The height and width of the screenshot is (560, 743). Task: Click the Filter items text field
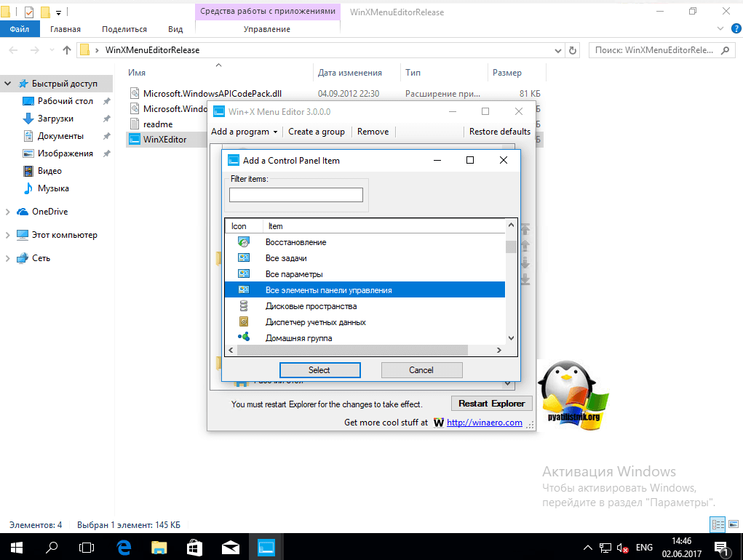295,195
